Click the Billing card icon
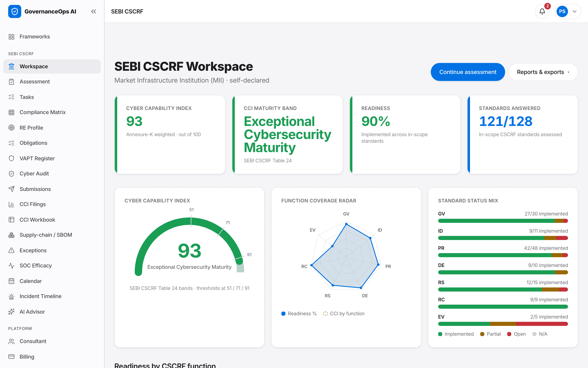This screenshot has width=588, height=368. (11, 357)
